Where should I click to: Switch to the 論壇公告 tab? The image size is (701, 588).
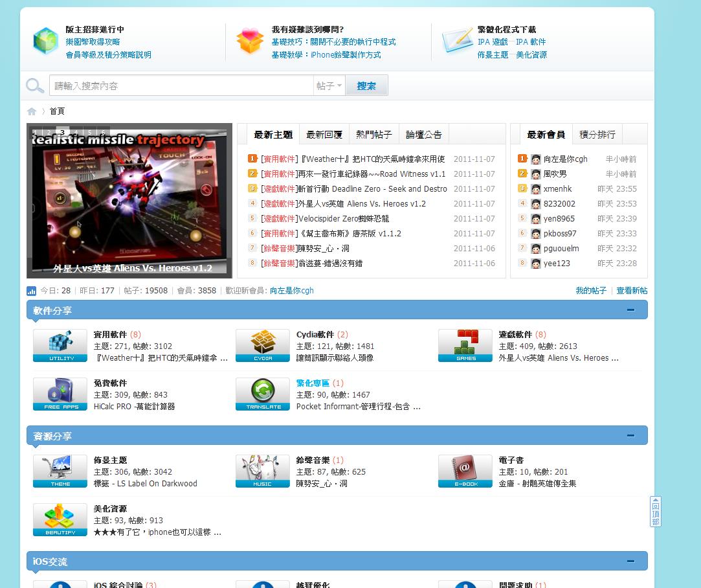coord(424,135)
